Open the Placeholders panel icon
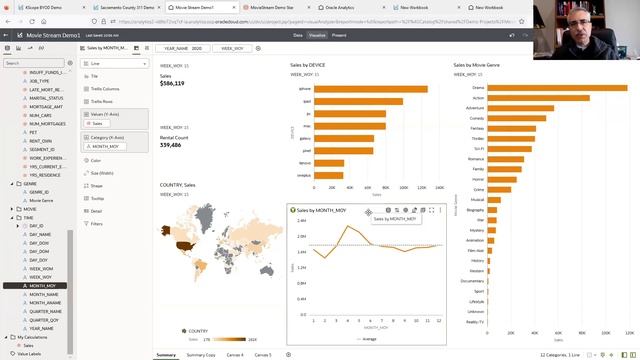The image size is (640, 360). 41,48
